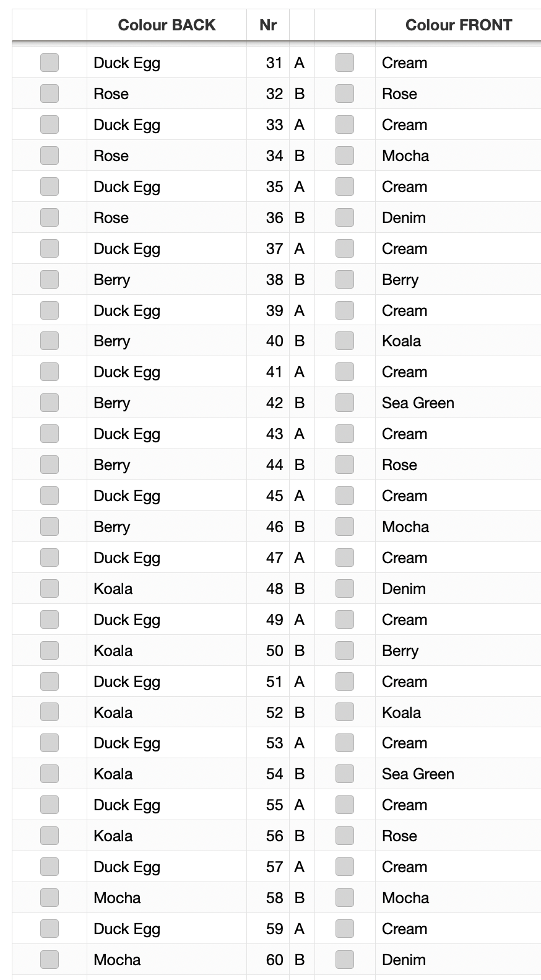Tick back checkbox for Koala row 52
The width and height of the screenshot is (541, 980).
(50, 712)
